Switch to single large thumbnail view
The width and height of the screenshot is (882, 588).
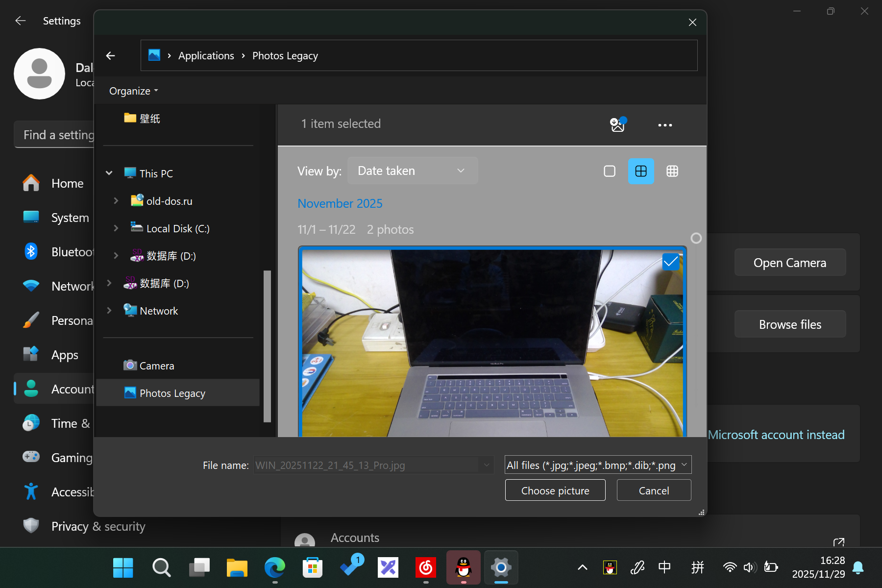(610, 171)
